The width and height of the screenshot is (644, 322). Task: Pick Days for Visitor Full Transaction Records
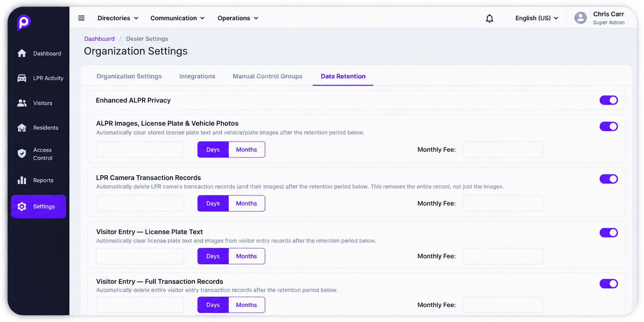click(213, 305)
